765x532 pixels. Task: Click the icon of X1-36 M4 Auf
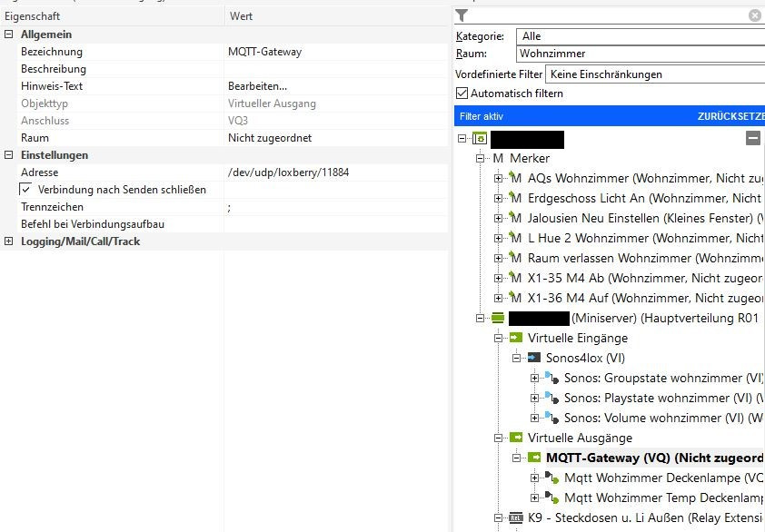click(515, 298)
